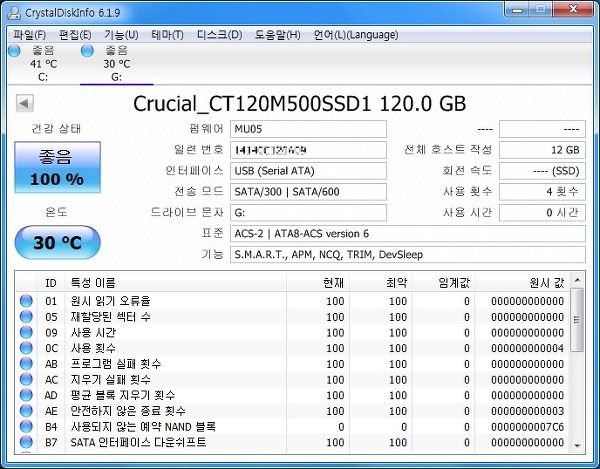Click rotation speed value ---- (SSD)
This screenshot has width=600, height=469.
coord(542,171)
